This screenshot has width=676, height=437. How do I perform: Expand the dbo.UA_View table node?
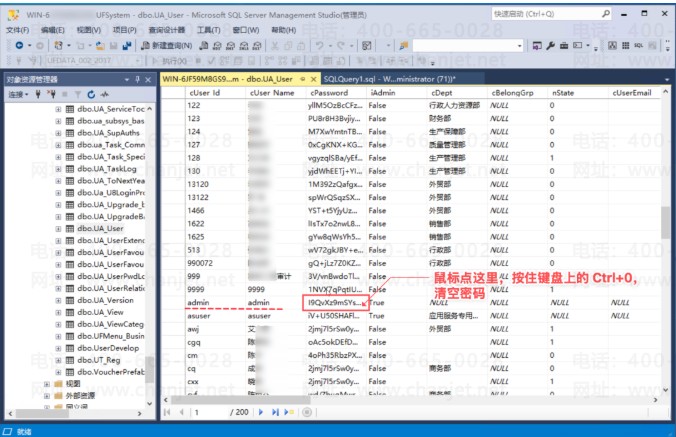[58, 312]
